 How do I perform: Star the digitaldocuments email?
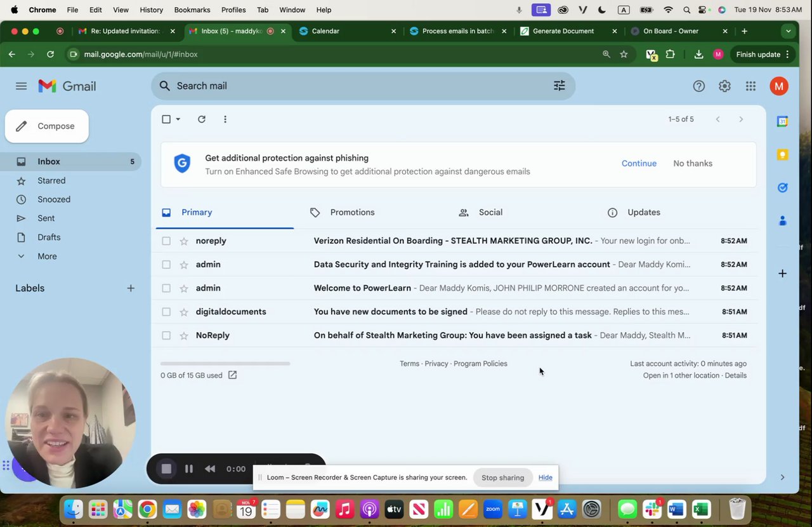coord(184,312)
